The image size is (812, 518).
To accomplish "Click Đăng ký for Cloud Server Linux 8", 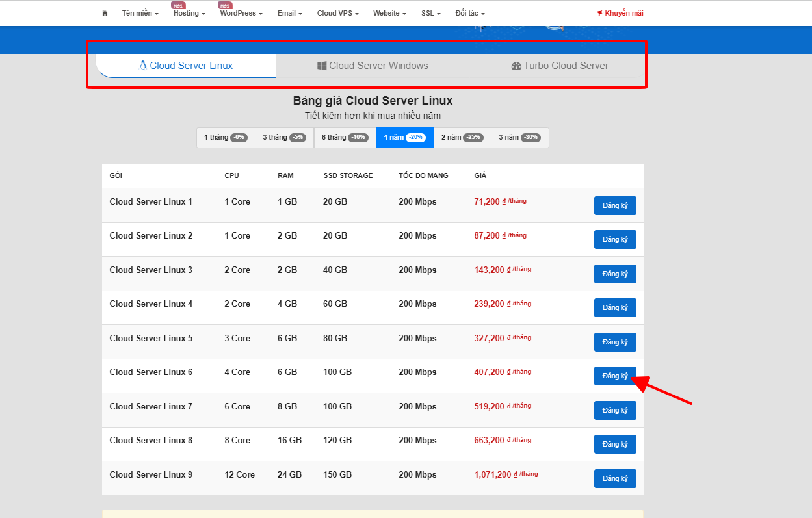I will coord(615,444).
